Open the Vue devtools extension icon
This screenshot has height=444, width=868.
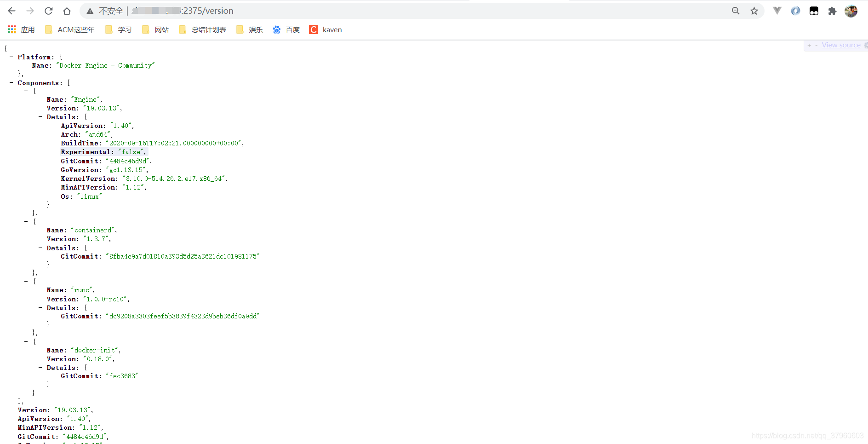[x=777, y=11]
